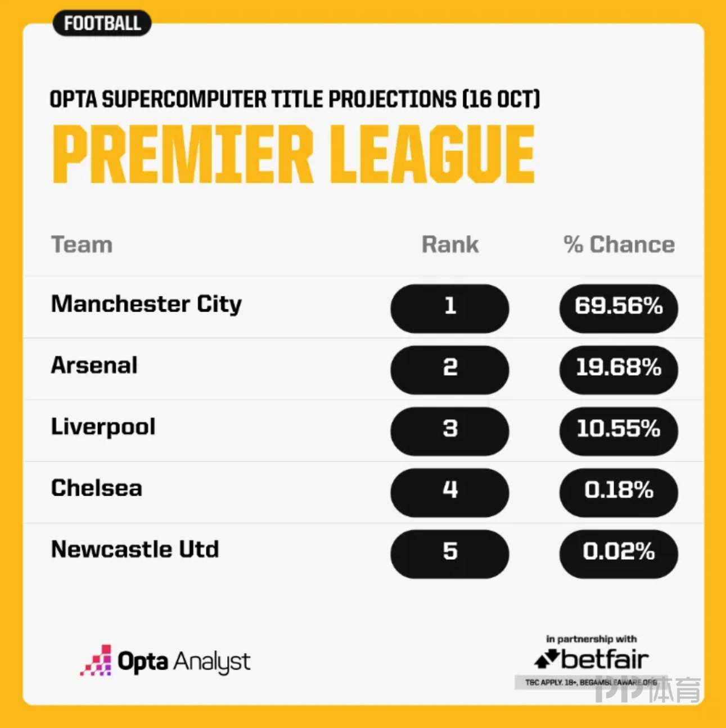Click Chelsea rank 4 pill
Screen dimensions: 726x728
point(450,492)
